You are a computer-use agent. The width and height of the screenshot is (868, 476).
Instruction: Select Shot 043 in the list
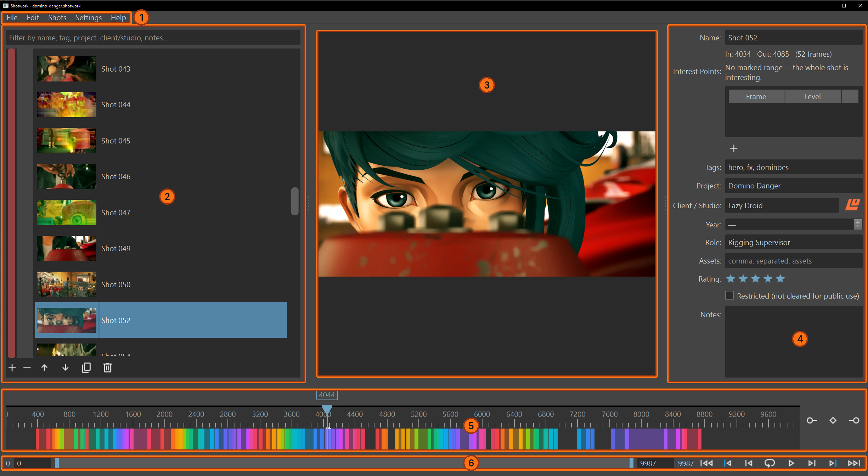(x=161, y=69)
